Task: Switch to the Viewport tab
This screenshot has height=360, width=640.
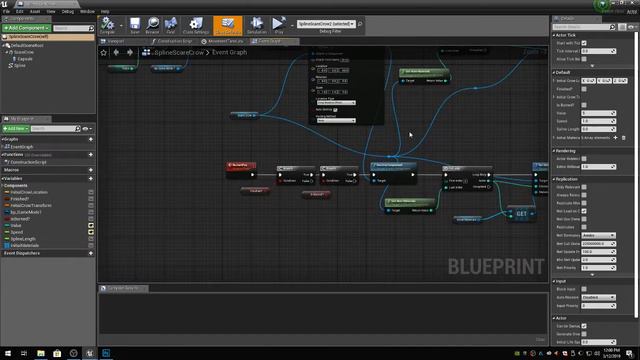Action: pos(115,41)
